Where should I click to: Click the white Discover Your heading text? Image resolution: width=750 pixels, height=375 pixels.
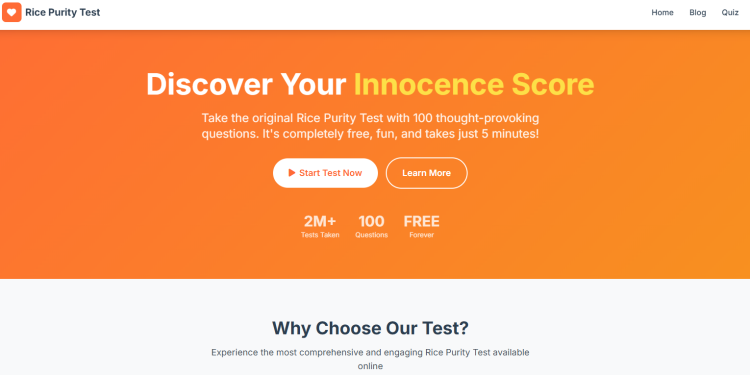tap(246, 85)
